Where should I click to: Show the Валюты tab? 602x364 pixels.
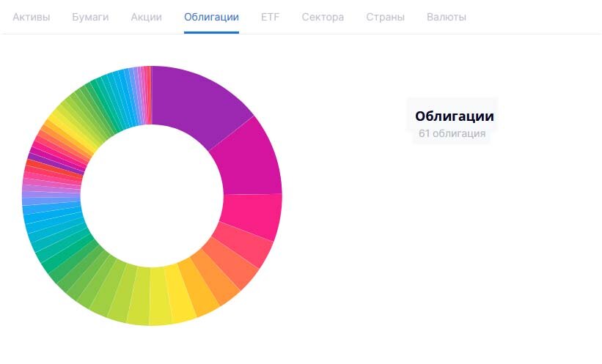(x=447, y=18)
